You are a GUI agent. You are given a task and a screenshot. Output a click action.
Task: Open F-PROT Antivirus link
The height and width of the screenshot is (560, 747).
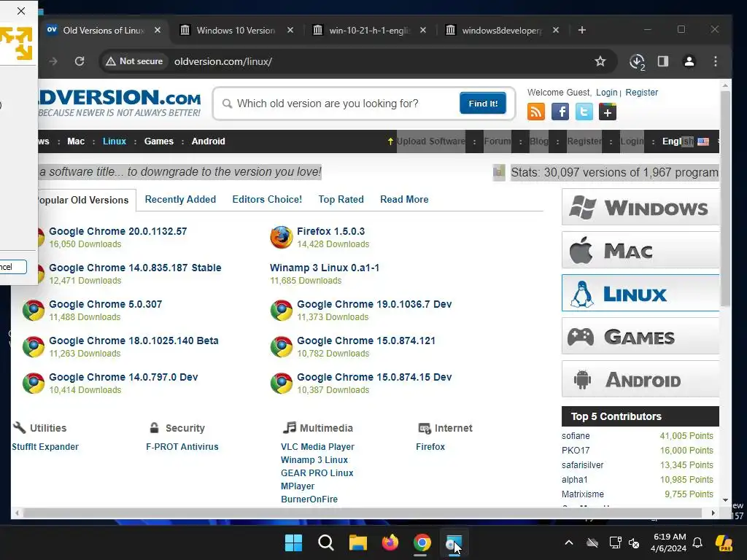coord(182,447)
